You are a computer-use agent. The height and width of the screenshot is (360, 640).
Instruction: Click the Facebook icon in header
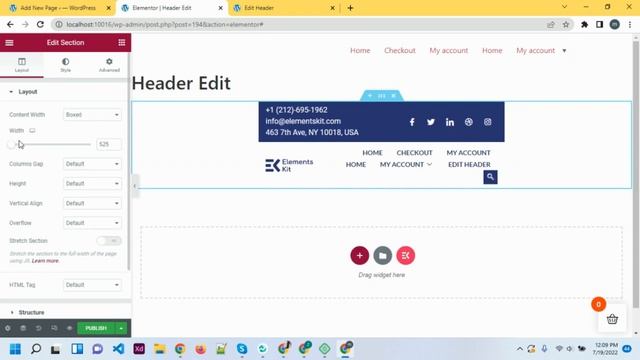coord(412,122)
